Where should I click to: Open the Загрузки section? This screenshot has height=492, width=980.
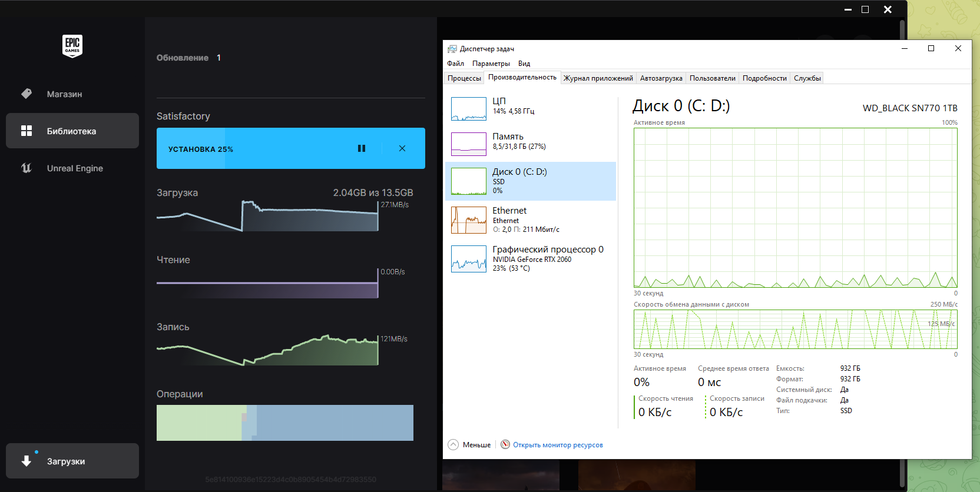pos(72,461)
